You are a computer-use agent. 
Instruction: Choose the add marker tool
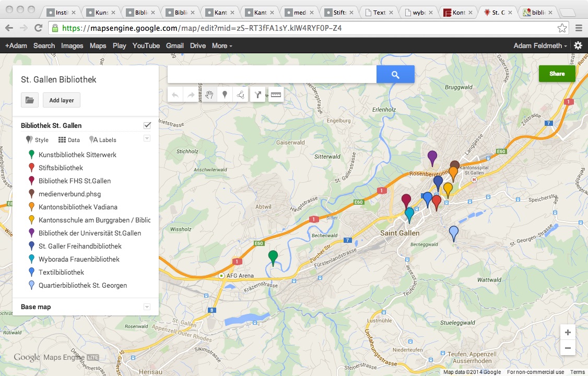click(225, 95)
